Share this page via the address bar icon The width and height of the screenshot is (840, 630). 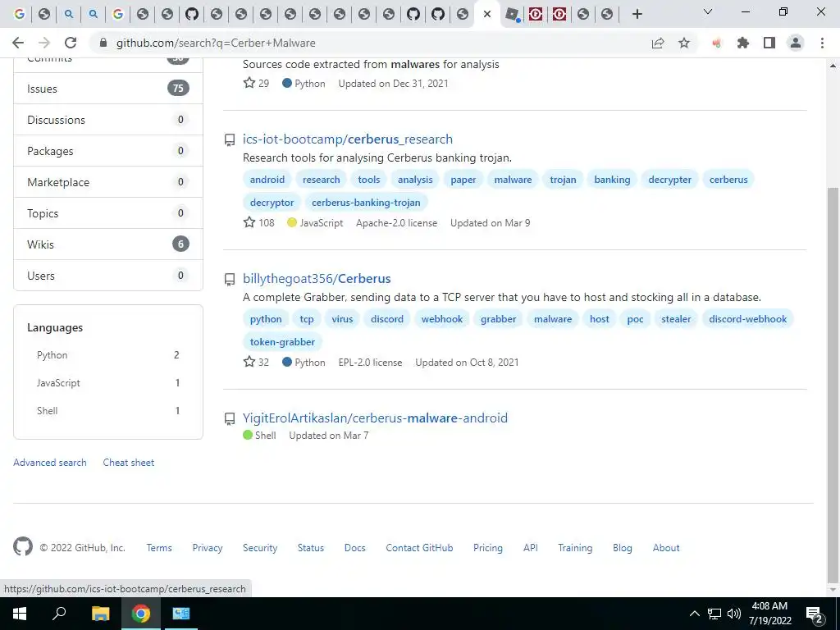(x=658, y=43)
